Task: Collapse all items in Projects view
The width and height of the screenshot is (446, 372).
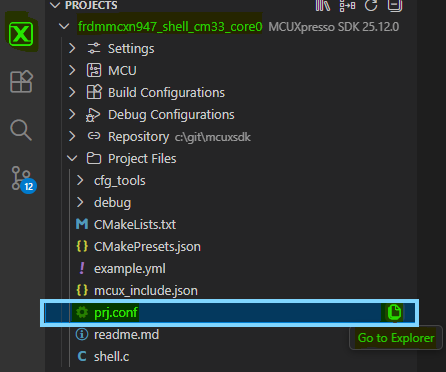Action: click(395, 5)
